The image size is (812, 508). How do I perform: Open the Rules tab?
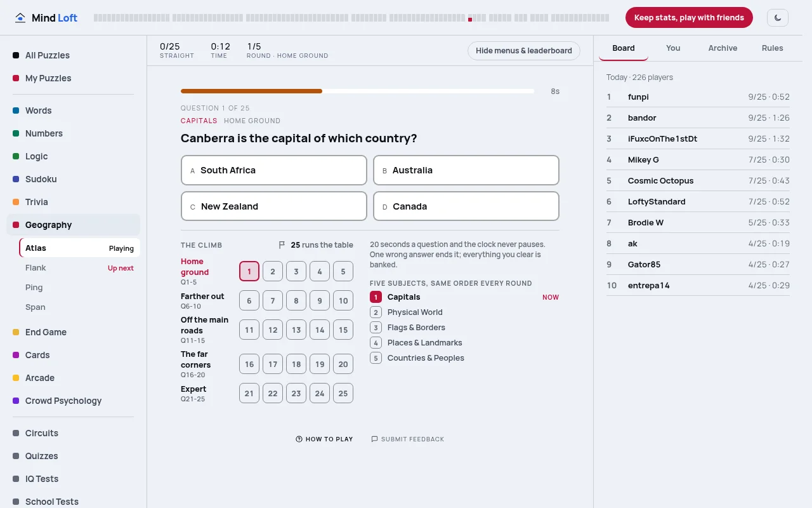click(x=772, y=48)
